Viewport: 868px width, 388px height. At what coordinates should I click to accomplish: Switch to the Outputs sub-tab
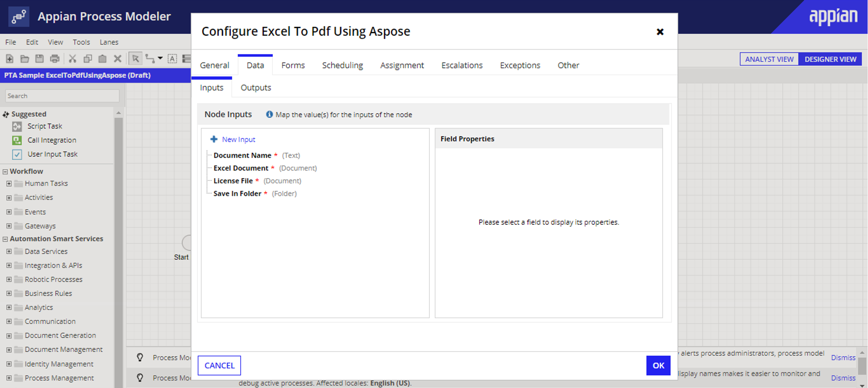pos(255,87)
